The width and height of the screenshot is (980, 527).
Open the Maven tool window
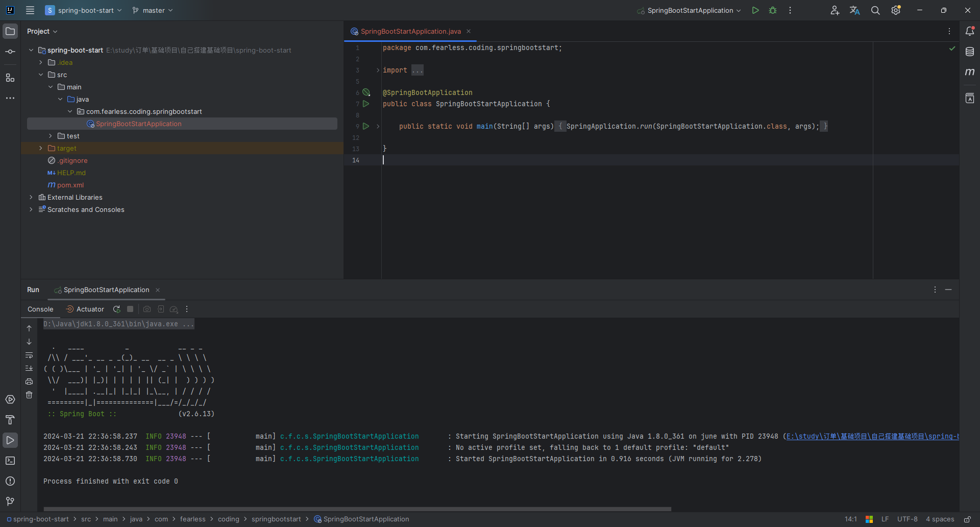[970, 72]
